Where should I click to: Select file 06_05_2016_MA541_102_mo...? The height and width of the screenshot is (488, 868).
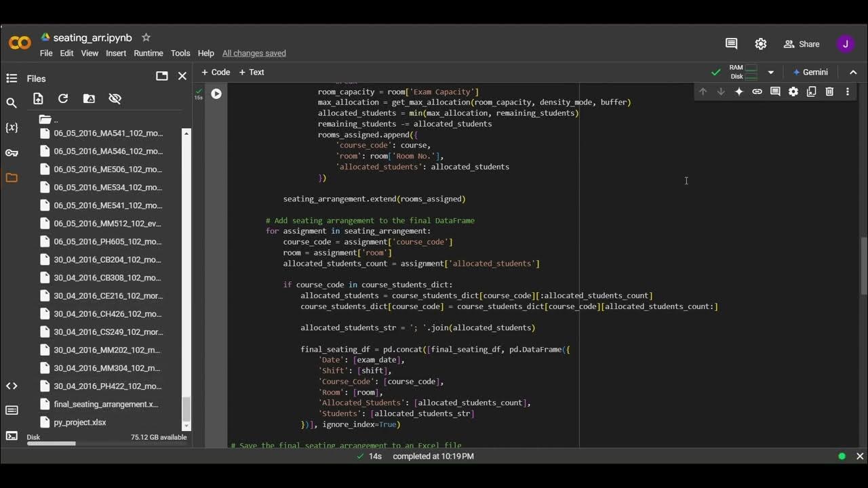tap(108, 134)
